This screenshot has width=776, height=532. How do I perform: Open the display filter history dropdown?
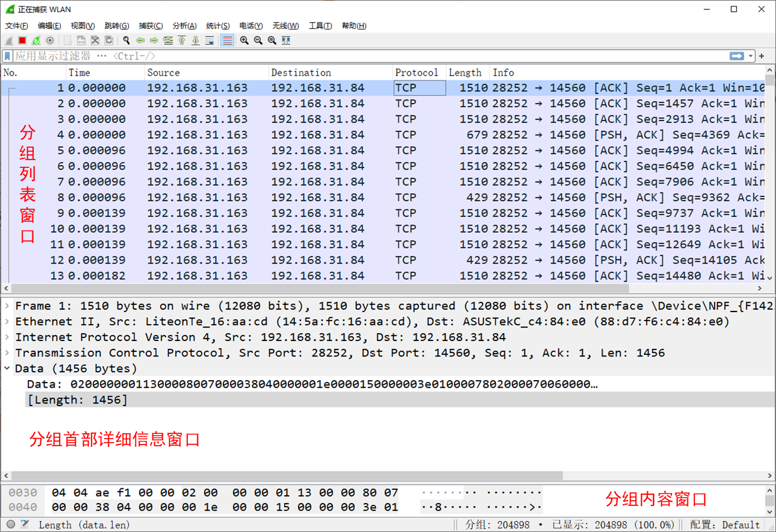coord(751,56)
